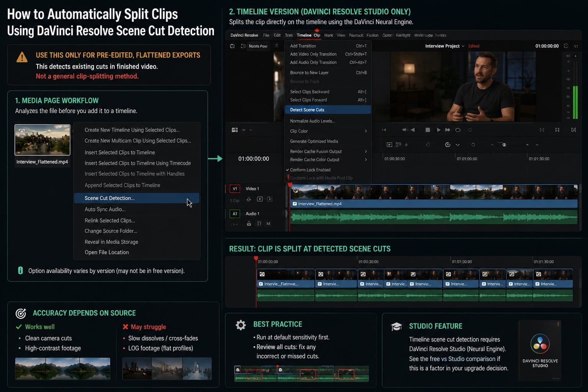Screen dimensions: 588x392
Task: Click the Video 1 track lock icon
Action: pos(249,199)
